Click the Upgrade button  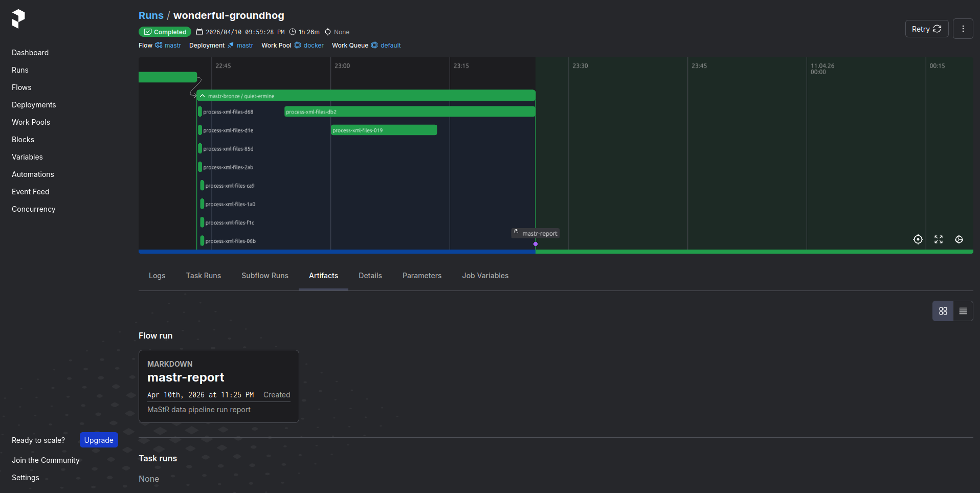pyautogui.click(x=99, y=440)
